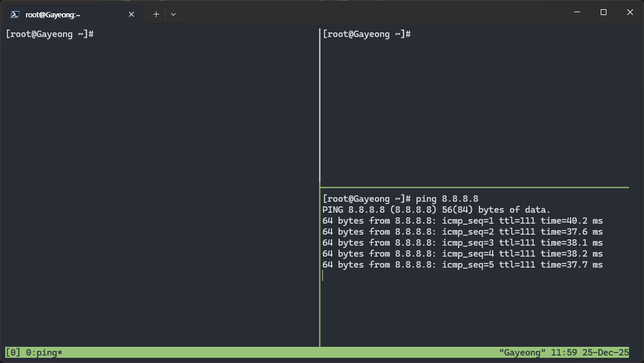The height and width of the screenshot is (363, 644).
Task: Close the Windows Terminal window
Action: click(x=630, y=12)
